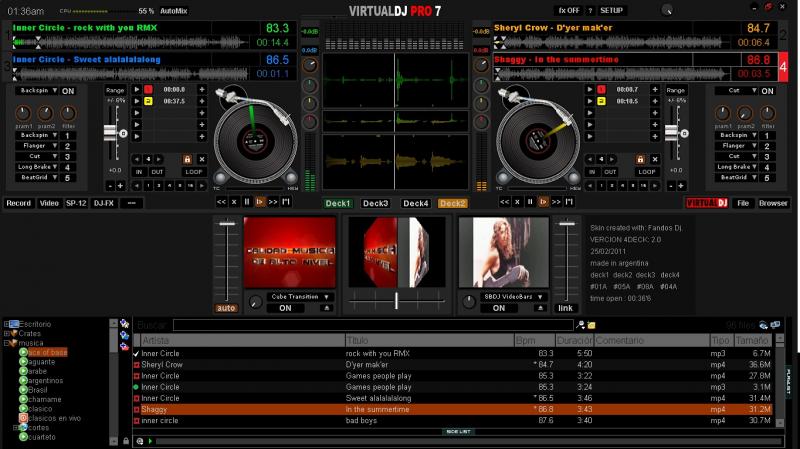The width and height of the screenshot is (800, 449).
Task: Click the left deck yellow hot cue marker
Action: [148, 101]
